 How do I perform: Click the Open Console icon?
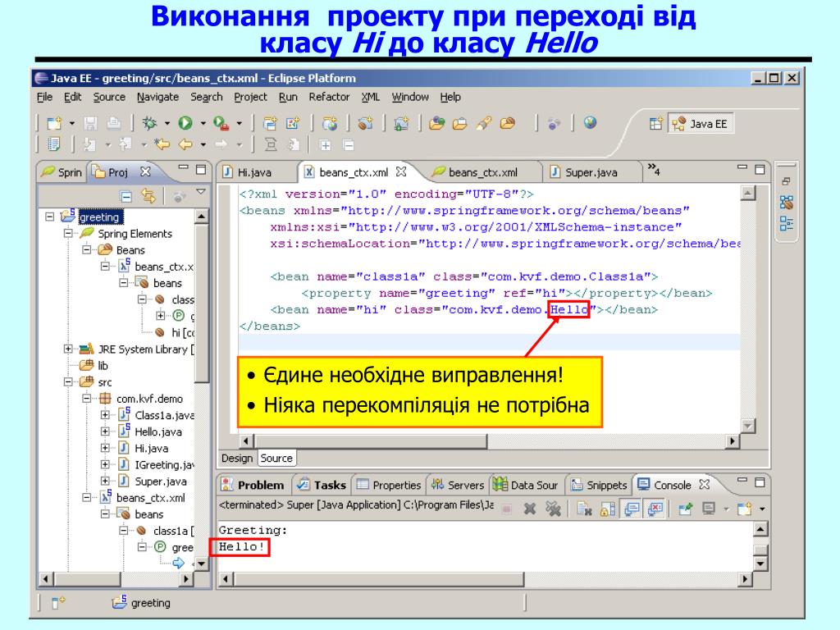745,509
